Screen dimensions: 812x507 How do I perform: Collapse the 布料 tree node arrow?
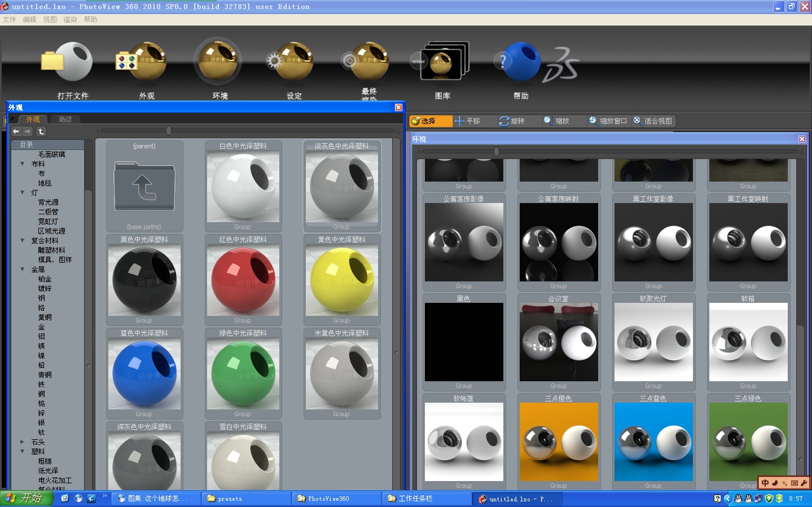point(22,164)
